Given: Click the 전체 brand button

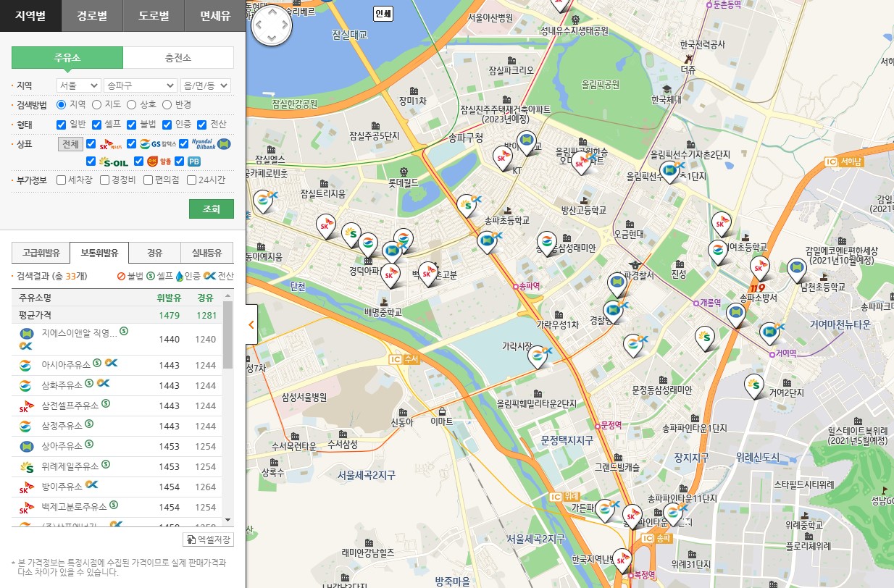Looking at the screenshot, I should coord(71,144).
